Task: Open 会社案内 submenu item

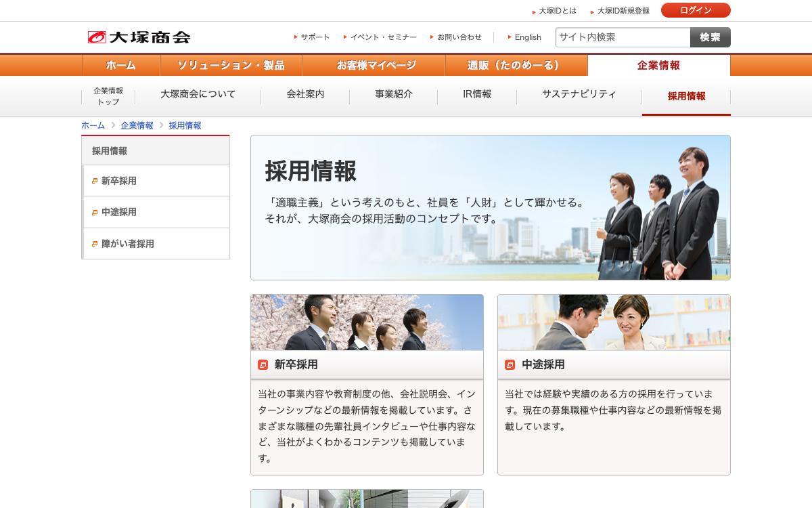Action: [305, 95]
